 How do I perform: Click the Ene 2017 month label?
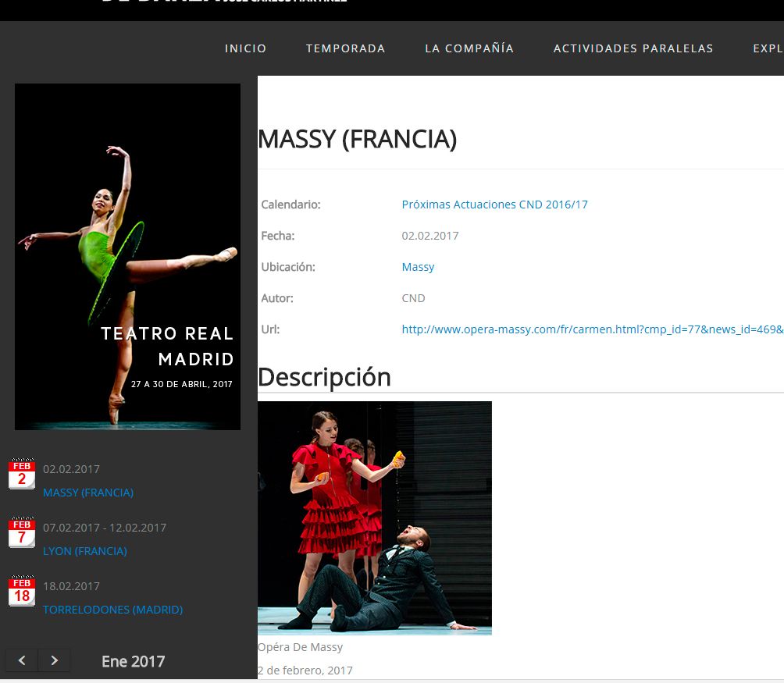tap(133, 661)
